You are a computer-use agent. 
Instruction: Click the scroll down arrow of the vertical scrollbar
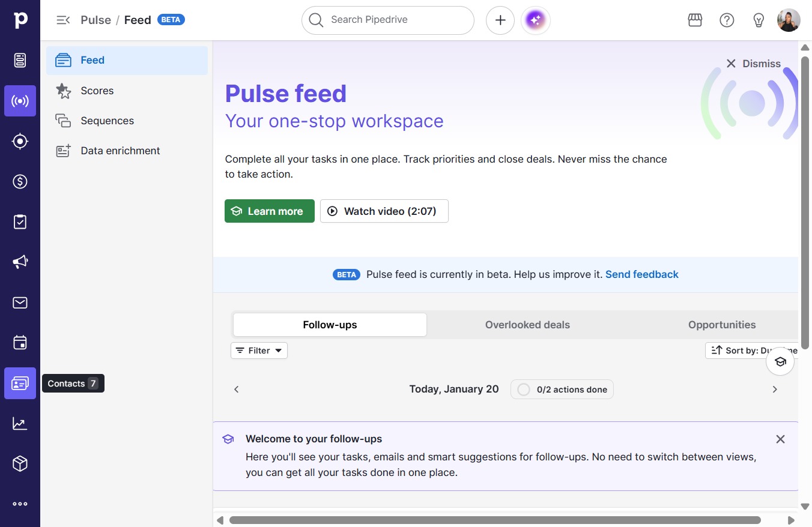(x=805, y=507)
